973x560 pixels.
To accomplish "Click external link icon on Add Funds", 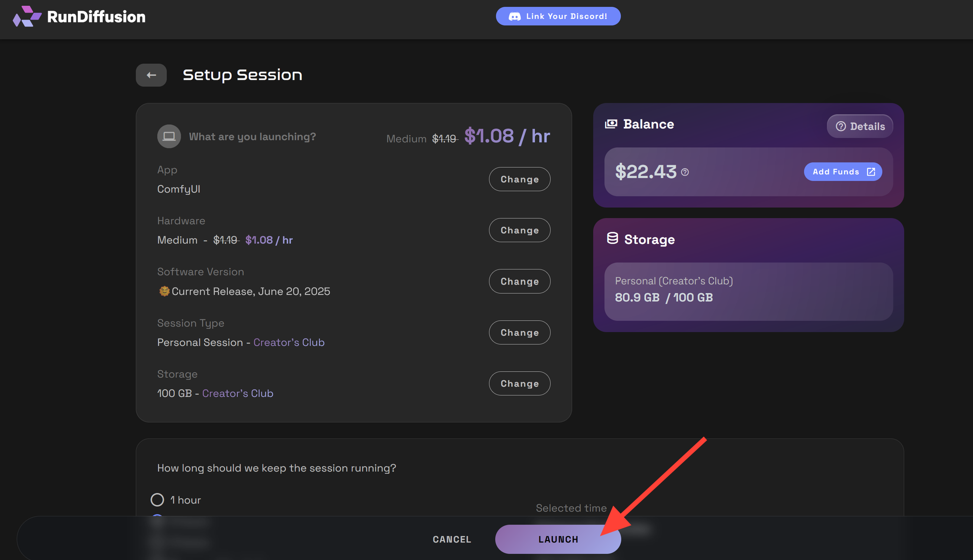I will pos(871,172).
